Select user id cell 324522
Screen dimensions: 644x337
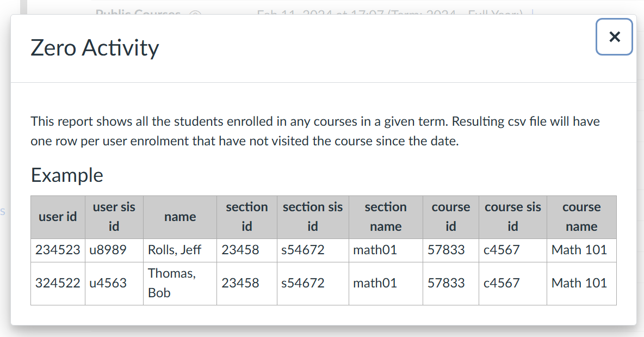tap(58, 283)
